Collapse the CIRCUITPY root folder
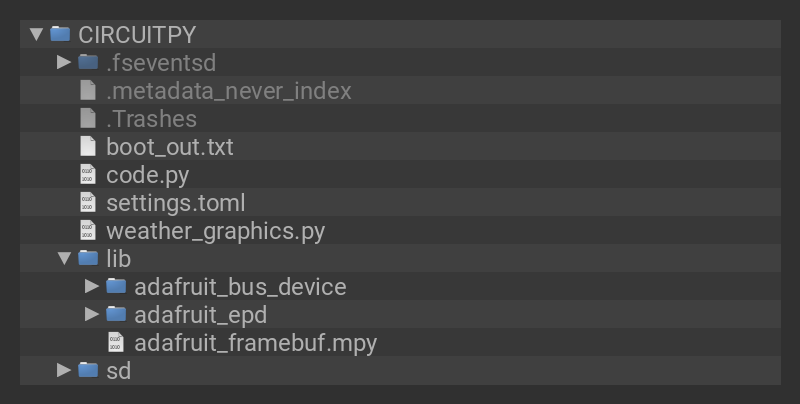The height and width of the screenshot is (404, 800). 37,34
